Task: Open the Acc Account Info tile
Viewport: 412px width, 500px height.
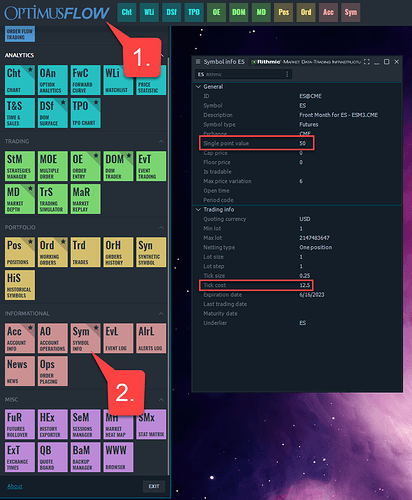Action: [20, 338]
